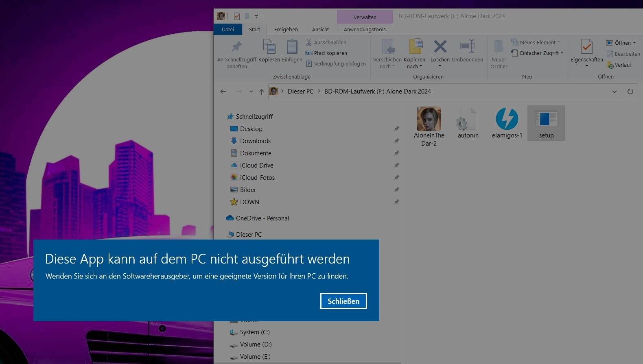Click the window title bar portrait icon
Viewport: 643px width, 364px height.
click(221, 16)
